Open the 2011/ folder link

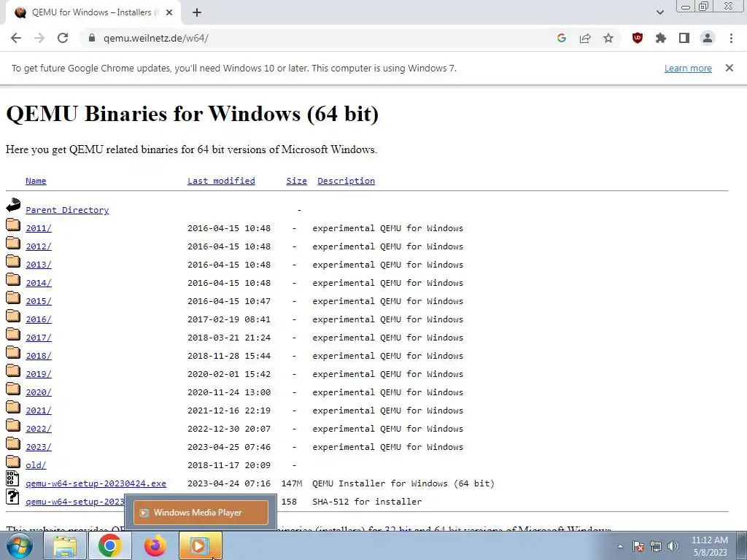(39, 228)
